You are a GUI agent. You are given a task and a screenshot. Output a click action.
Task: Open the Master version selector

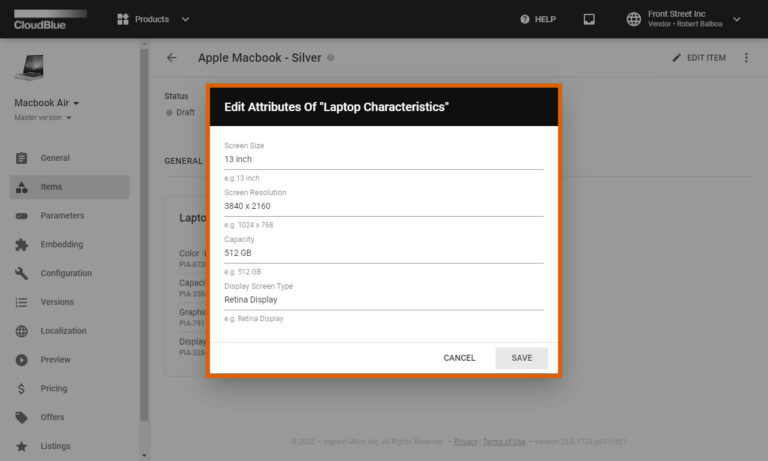[x=43, y=118]
